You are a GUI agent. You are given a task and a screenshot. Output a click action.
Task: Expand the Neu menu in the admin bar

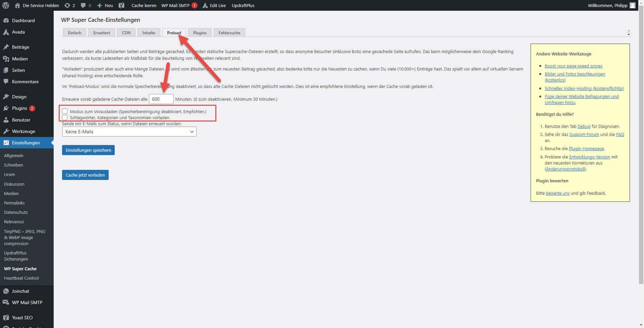[x=104, y=5]
